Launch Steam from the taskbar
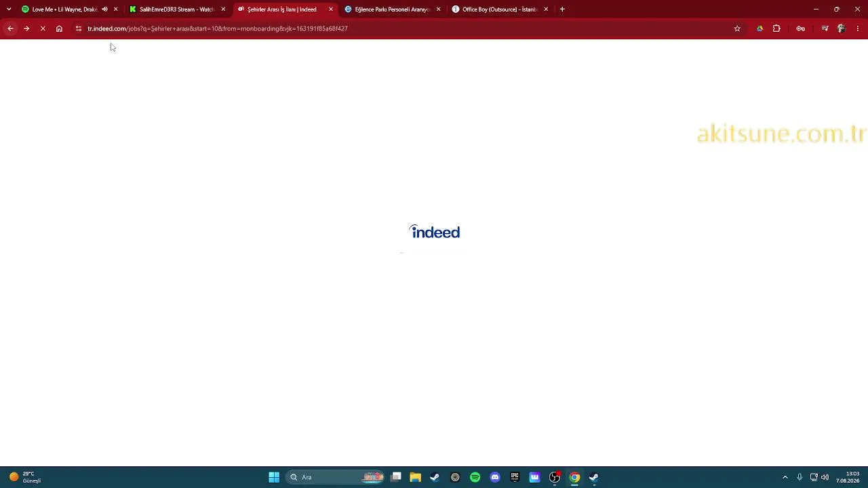Screen dimensions: 868x488 point(435,477)
